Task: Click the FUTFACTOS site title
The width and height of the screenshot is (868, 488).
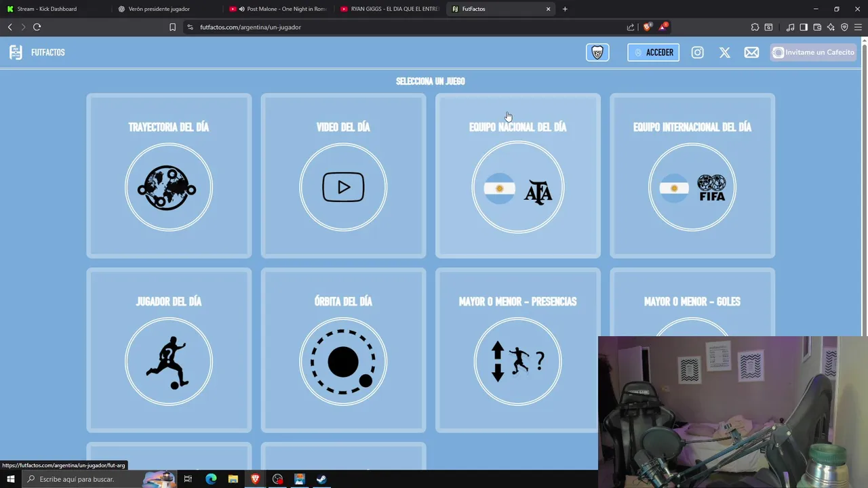Action: click(x=48, y=52)
